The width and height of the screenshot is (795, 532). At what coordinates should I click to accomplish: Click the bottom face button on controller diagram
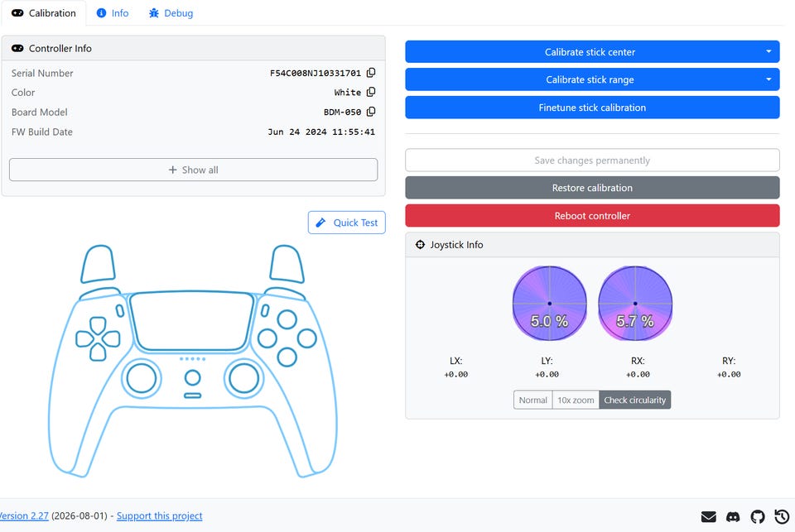click(x=287, y=357)
